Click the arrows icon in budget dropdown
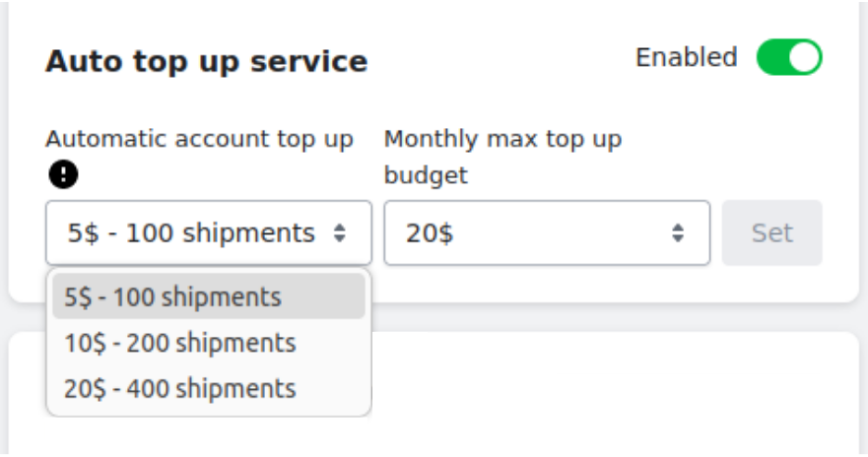 (x=678, y=233)
